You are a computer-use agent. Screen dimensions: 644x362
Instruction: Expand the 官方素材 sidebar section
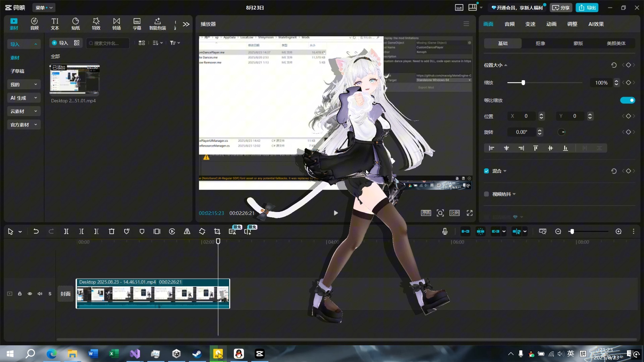[24, 125]
